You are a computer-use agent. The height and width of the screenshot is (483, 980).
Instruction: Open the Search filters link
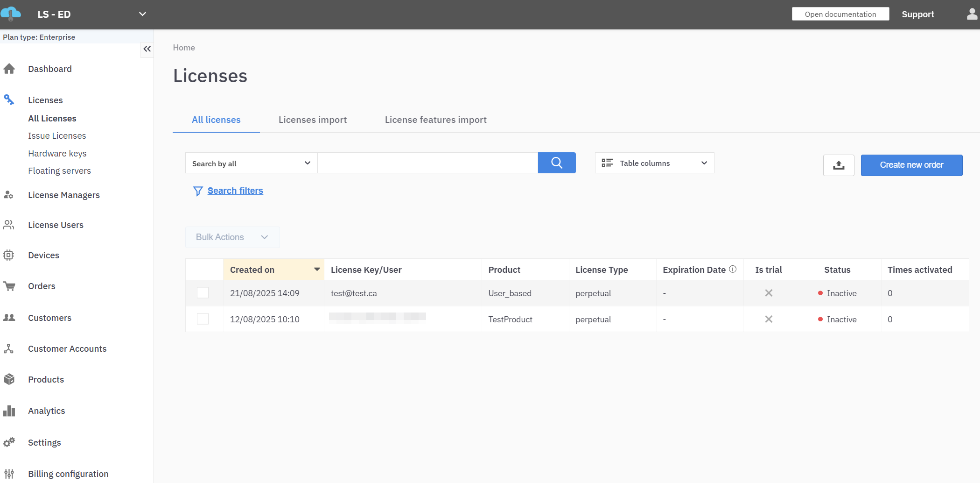(x=235, y=191)
